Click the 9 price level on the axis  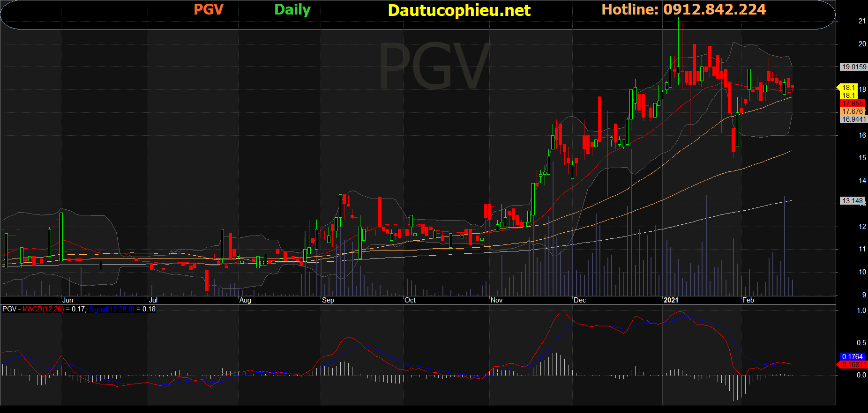[864, 295]
